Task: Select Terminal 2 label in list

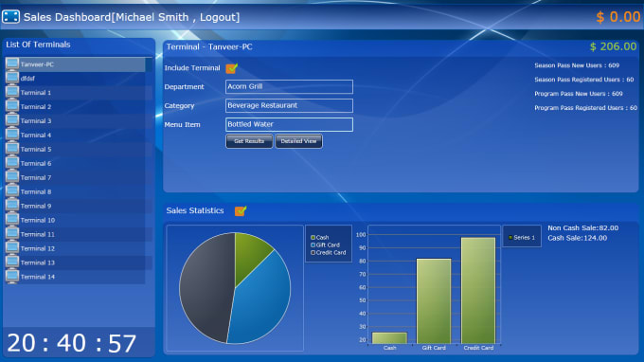Action: [36, 107]
